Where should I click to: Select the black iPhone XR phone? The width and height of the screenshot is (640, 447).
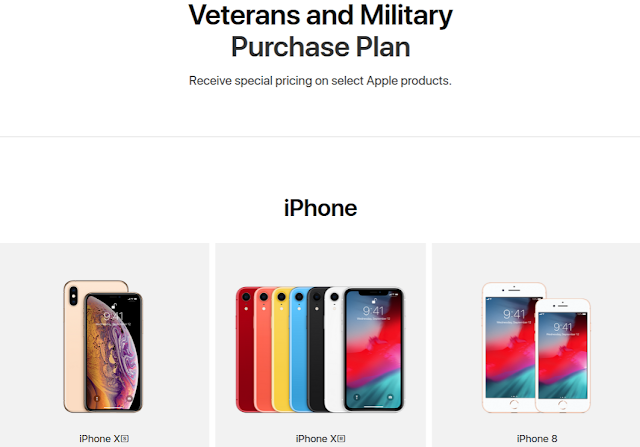point(315,349)
